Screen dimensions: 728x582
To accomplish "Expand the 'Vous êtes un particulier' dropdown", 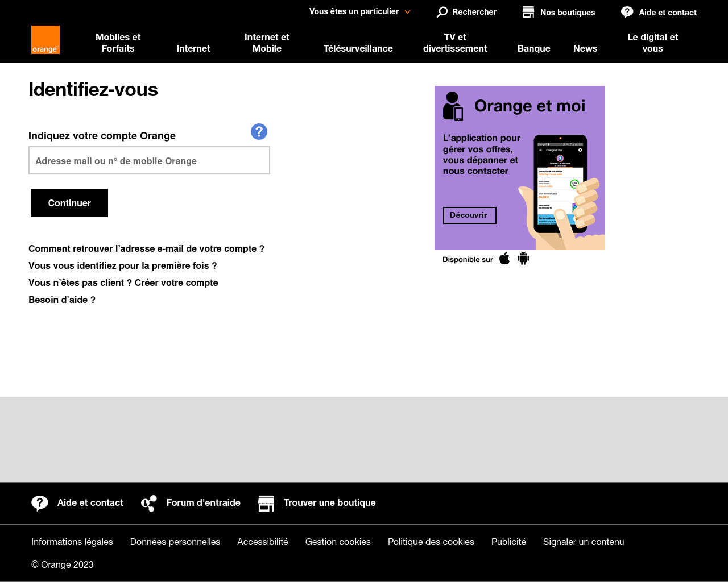I will pyautogui.click(x=359, y=11).
